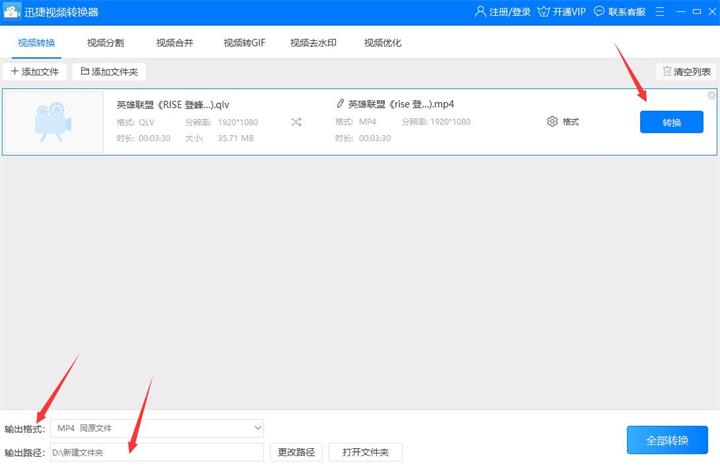Screen dimensions: 720x466
Task: Click the shuffle arrows icon between formats
Action: [296, 122]
